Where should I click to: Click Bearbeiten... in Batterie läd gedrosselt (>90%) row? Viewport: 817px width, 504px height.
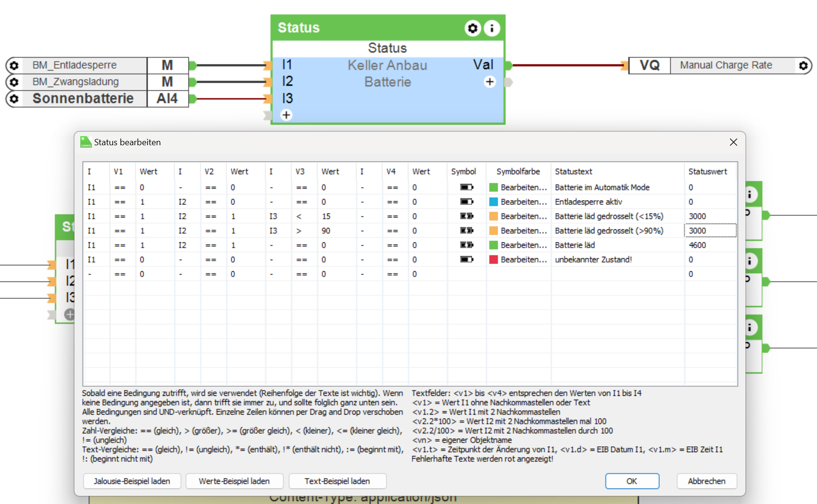coord(524,231)
